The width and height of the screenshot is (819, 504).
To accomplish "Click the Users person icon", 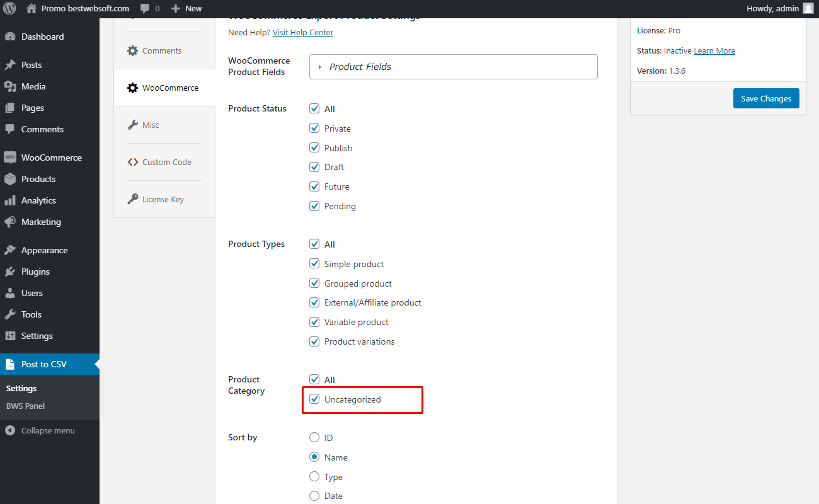I will [x=10, y=293].
